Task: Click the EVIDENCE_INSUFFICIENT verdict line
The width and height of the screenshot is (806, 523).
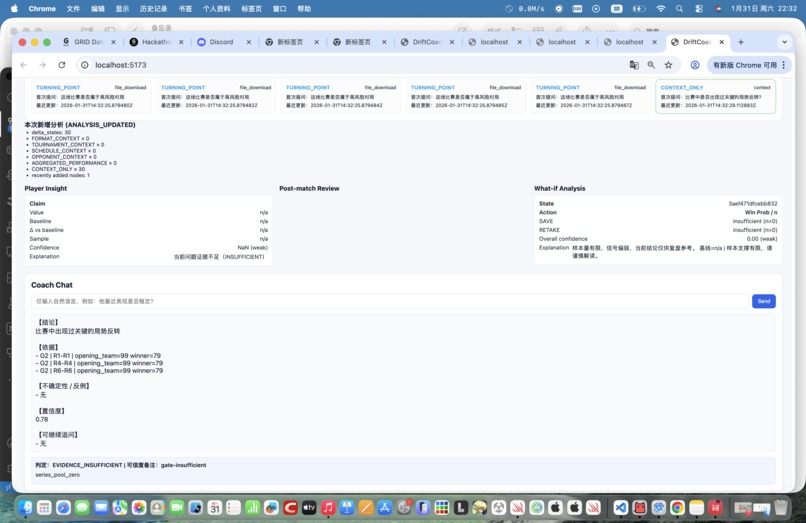Action: pyautogui.click(x=121, y=465)
